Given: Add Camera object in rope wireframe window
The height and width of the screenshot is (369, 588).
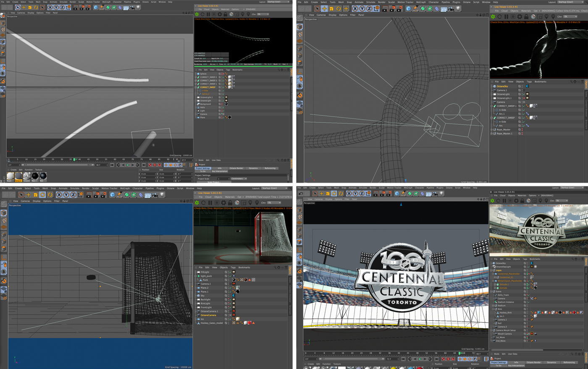Looking at the screenshot, I should 451,8.
